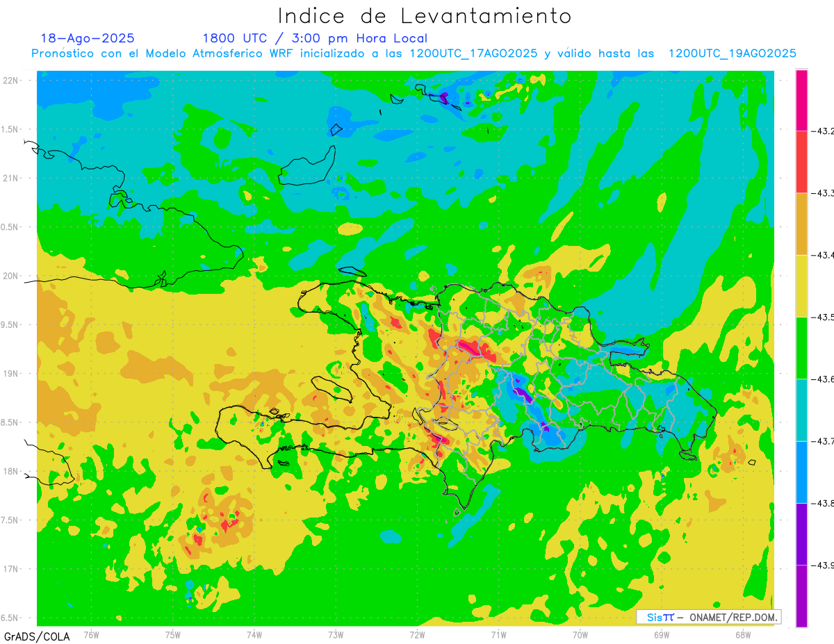Click the '18-Ago-2025' date text
Viewport: 834px width, 644px height.
pos(88,38)
